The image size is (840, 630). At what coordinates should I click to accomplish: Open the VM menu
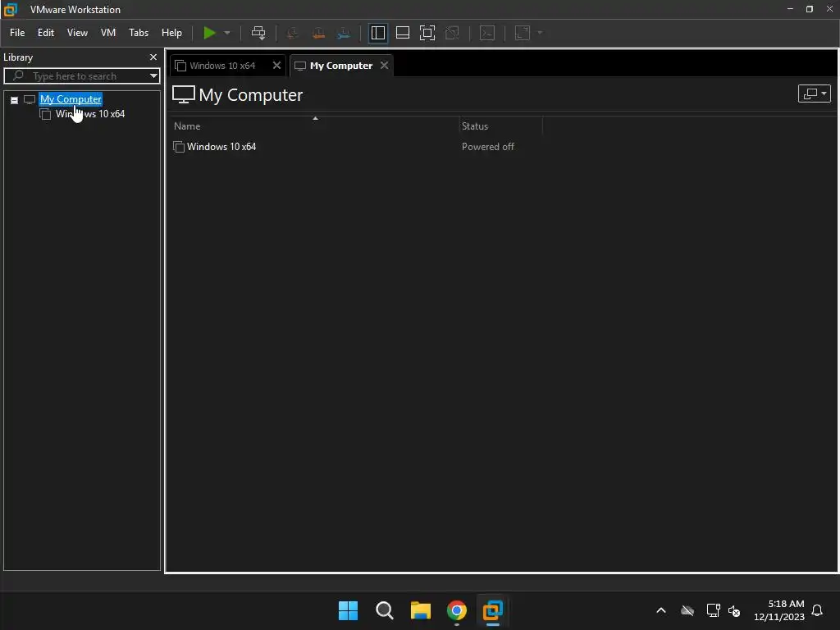pyautogui.click(x=108, y=33)
